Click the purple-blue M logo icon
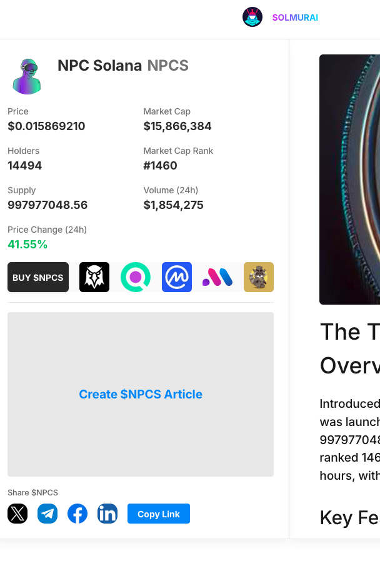 (217, 277)
